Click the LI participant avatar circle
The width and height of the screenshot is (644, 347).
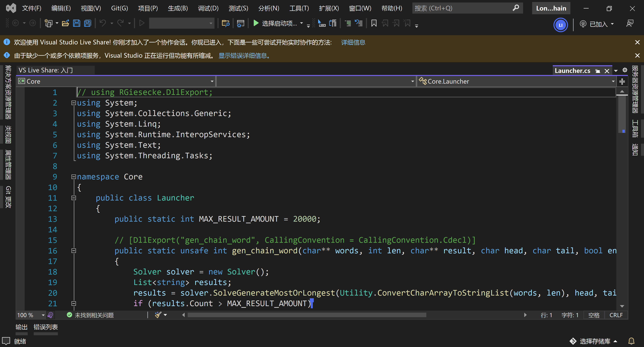tap(560, 25)
